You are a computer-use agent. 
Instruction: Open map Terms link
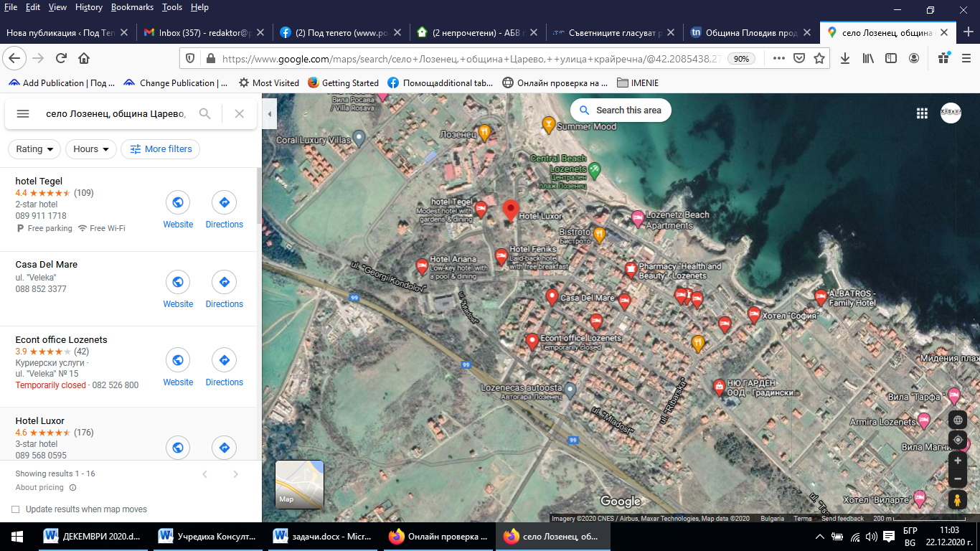pyautogui.click(x=803, y=519)
